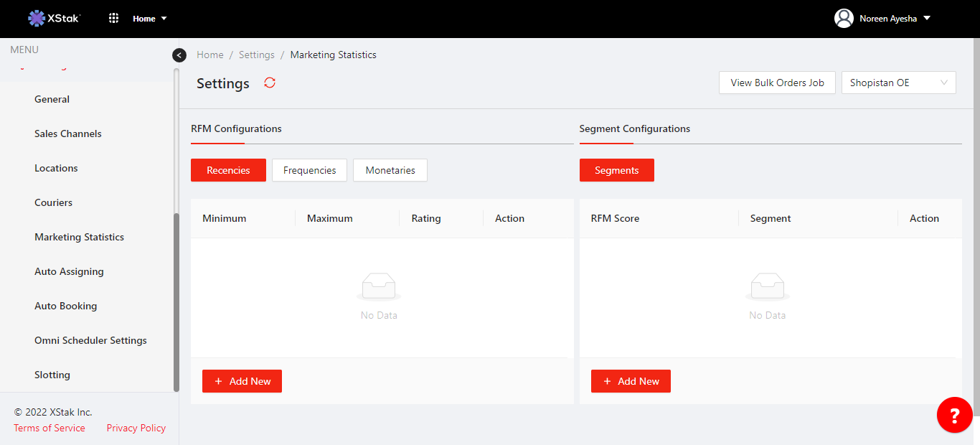The width and height of the screenshot is (980, 445).
Task: Open the red help question mark
Action: pos(954,415)
